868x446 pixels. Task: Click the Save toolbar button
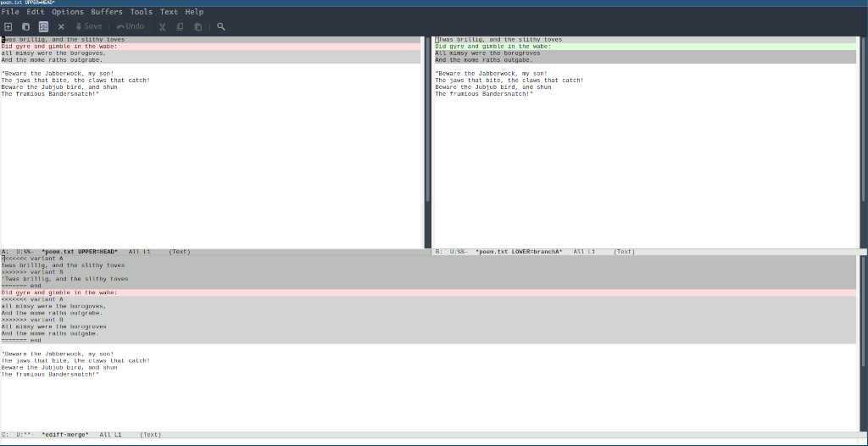coord(88,26)
